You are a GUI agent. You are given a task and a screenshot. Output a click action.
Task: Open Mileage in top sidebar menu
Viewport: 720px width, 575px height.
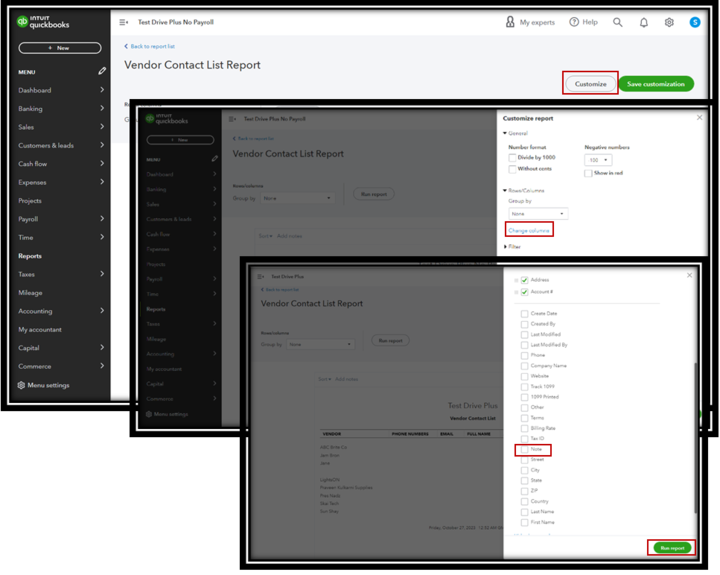pyautogui.click(x=30, y=293)
